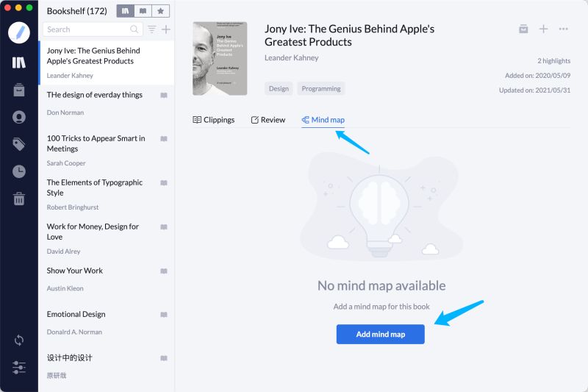This screenshot has width=588, height=392.
Task: Select Jony Ive book in list
Action: (x=107, y=63)
